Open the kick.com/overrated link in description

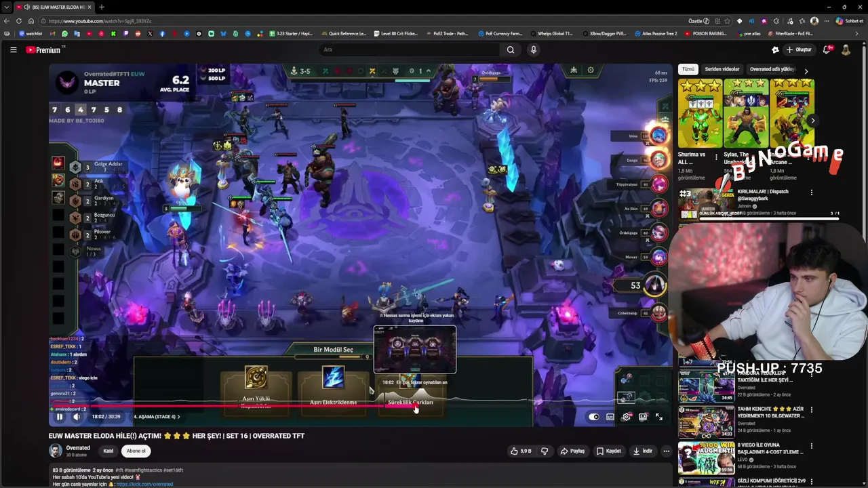click(x=144, y=484)
